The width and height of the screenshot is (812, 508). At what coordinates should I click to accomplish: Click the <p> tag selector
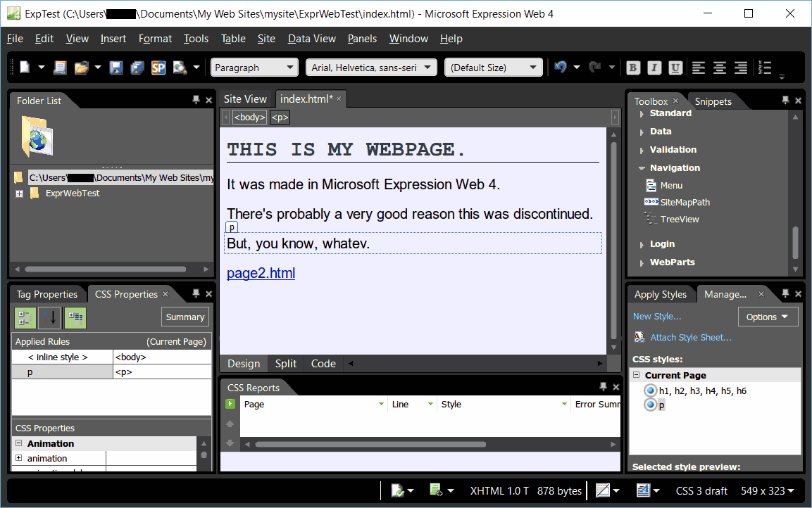pyautogui.click(x=280, y=118)
